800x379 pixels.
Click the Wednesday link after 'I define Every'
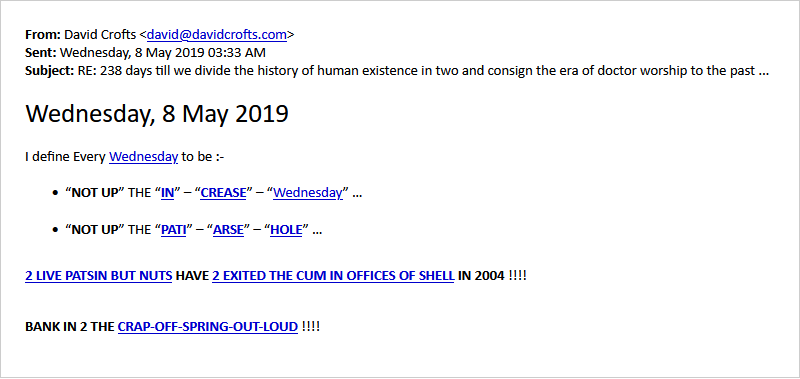click(143, 157)
